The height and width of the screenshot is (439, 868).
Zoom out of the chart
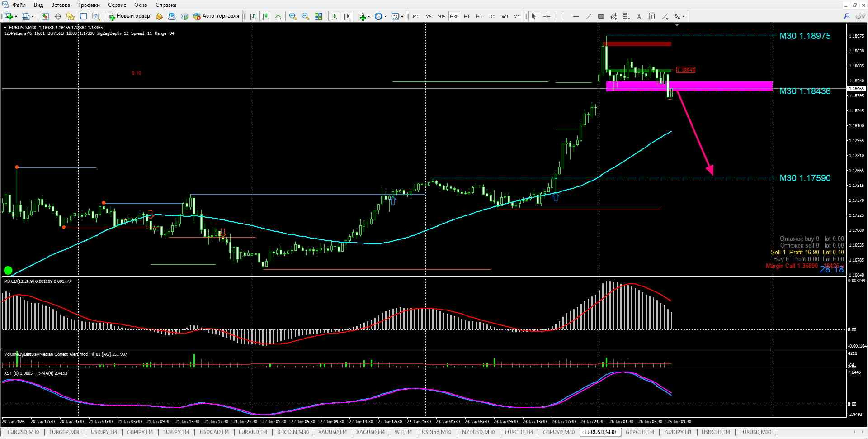306,16
